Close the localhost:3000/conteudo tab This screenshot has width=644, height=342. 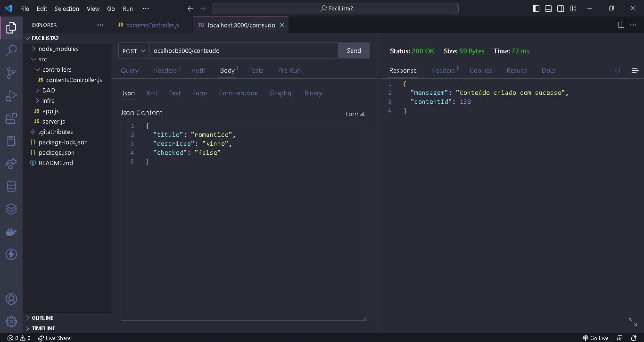tap(282, 25)
